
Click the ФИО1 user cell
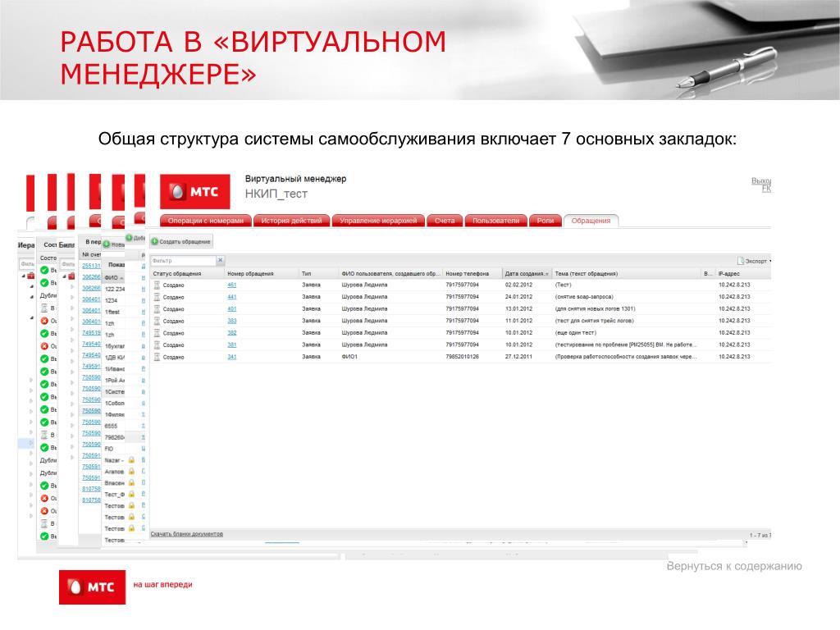[x=349, y=357]
